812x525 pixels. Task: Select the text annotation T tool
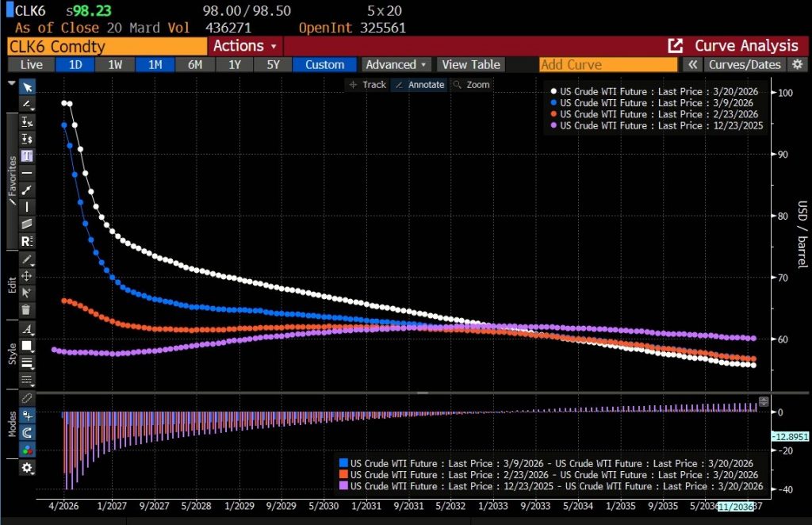pos(27,155)
